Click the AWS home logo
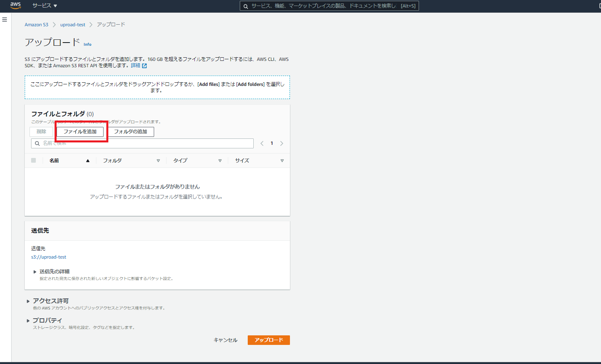This screenshot has height=364, width=601. point(16,6)
